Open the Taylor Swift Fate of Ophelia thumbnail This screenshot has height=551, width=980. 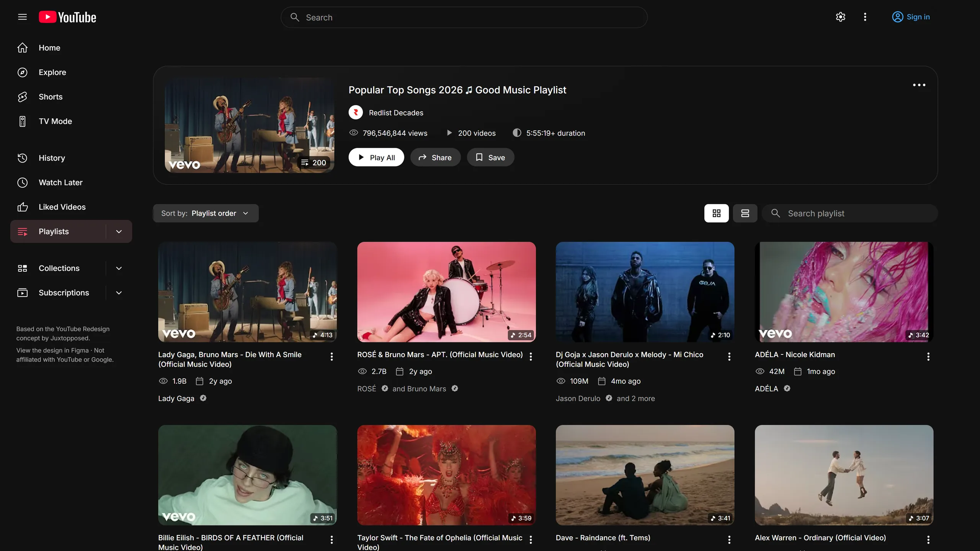click(x=446, y=475)
